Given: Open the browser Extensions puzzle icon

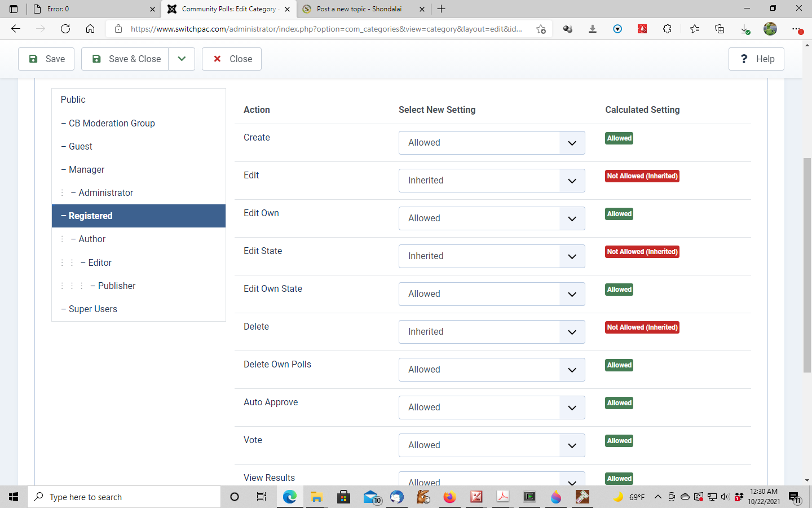Looking at the screenshot, I should [667, 29].
